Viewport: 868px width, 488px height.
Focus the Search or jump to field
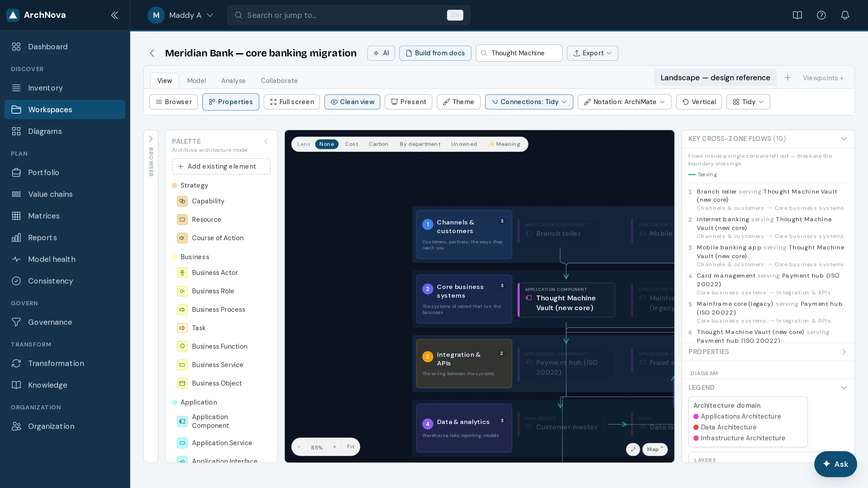349,15
